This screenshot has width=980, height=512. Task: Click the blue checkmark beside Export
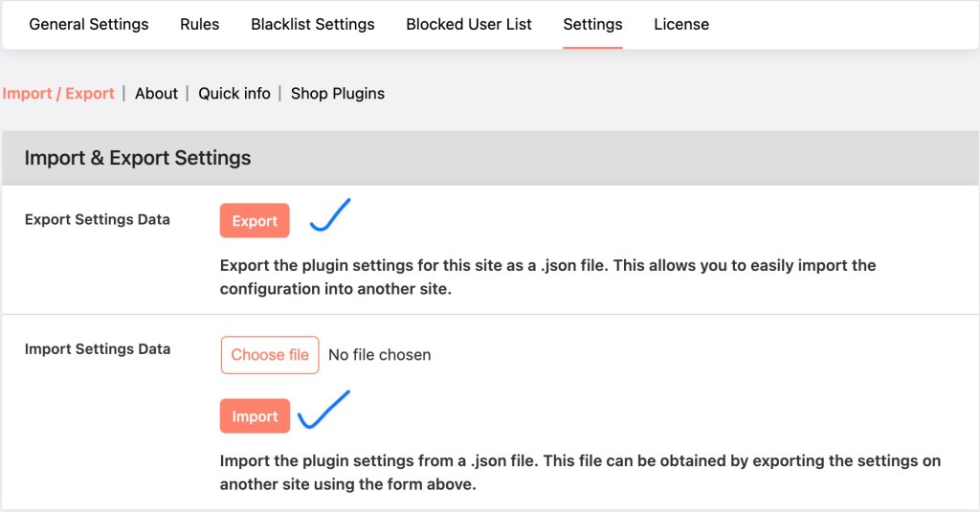pyautogui.click(x=330, y=216)
